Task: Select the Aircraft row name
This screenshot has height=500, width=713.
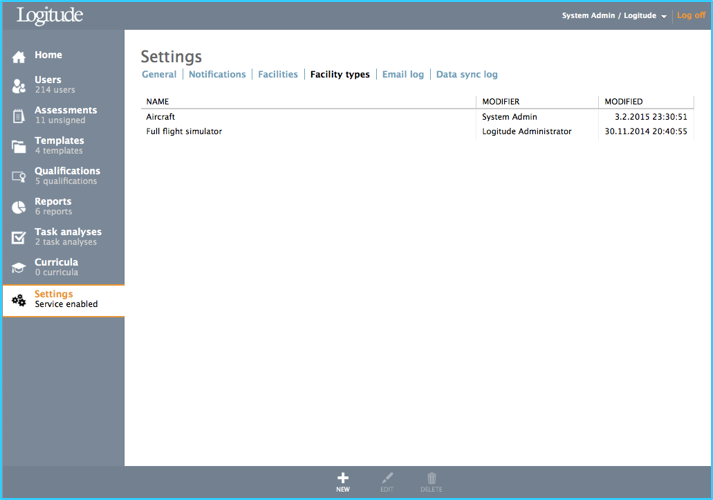Action: click(161, 117)
